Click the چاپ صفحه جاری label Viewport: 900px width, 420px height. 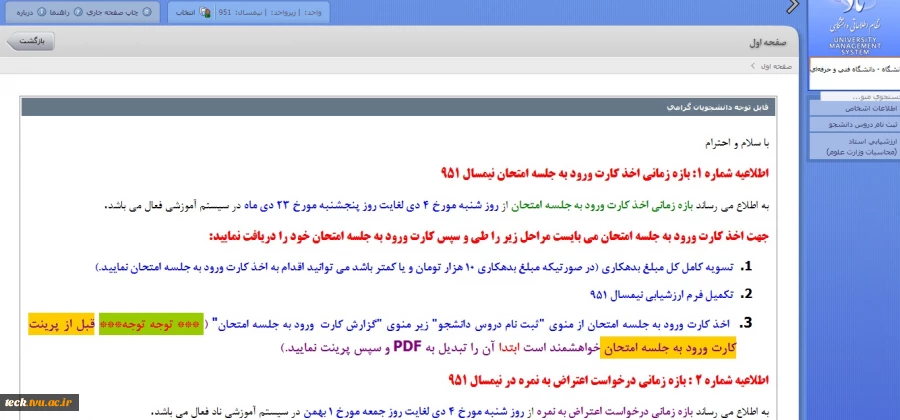[x=113, y=12]
